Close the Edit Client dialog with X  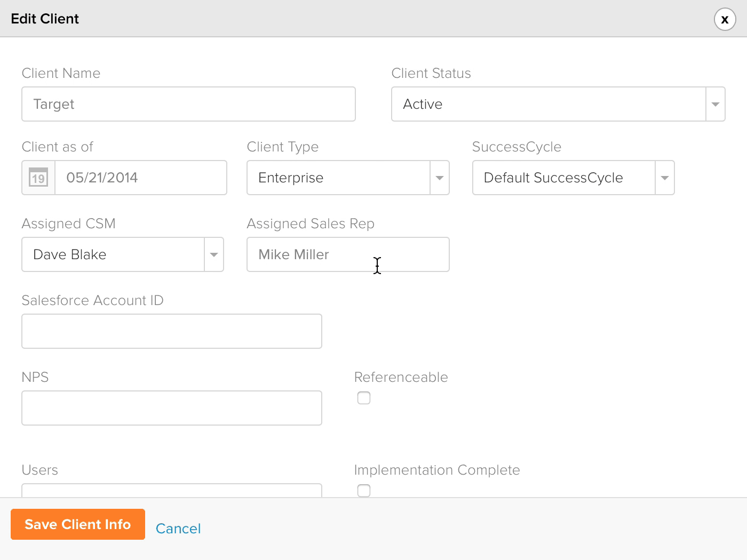coord(725,20)
